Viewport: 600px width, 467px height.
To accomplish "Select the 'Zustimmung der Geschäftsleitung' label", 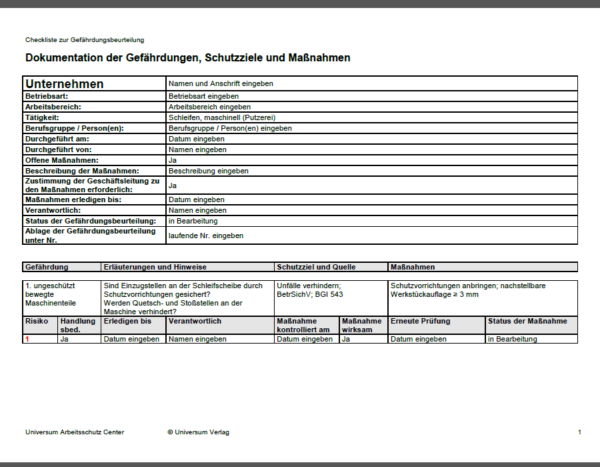I will pyautogui.click(x=92, y=185).
